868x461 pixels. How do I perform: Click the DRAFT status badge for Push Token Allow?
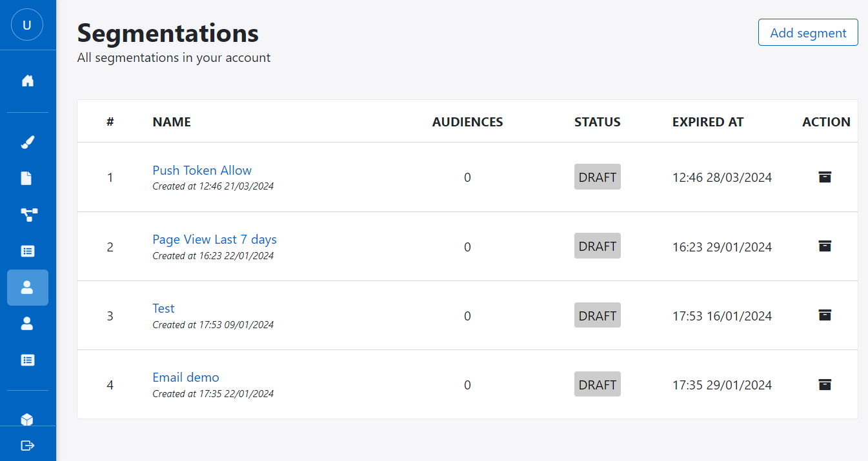(x=597, y=177)
